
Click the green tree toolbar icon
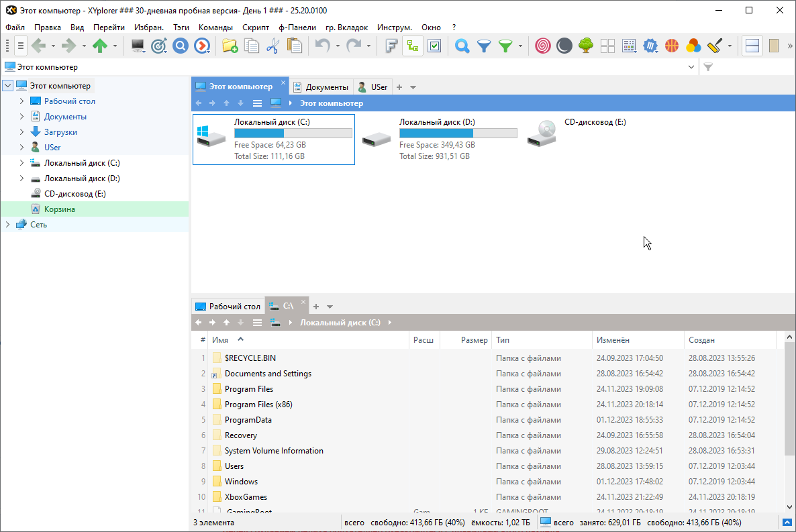point(586,46)
